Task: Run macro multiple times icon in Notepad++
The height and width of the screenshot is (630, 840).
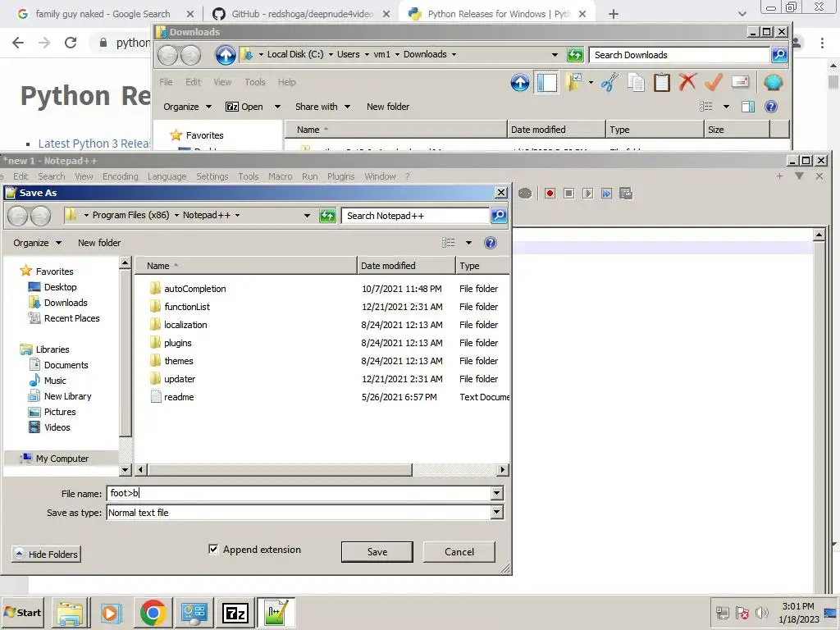Action: pyautogui.click(x=606, y=194)
